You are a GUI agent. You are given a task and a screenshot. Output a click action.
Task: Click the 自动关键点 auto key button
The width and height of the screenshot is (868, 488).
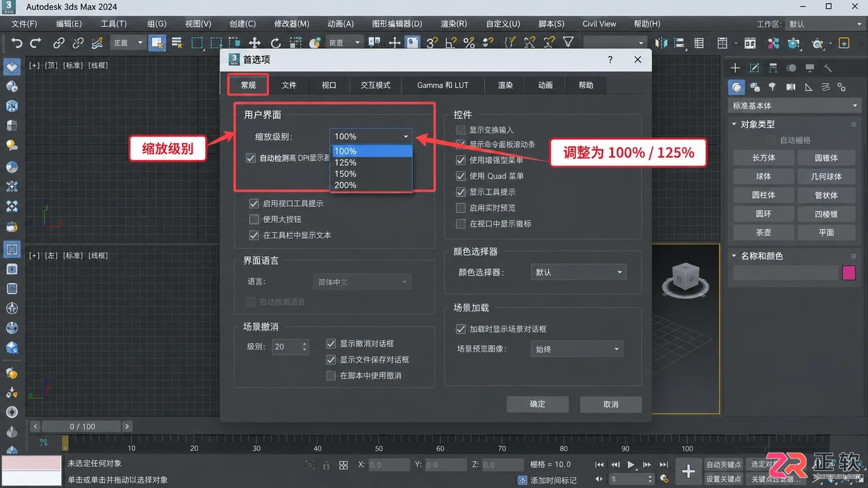pos(724,465)
